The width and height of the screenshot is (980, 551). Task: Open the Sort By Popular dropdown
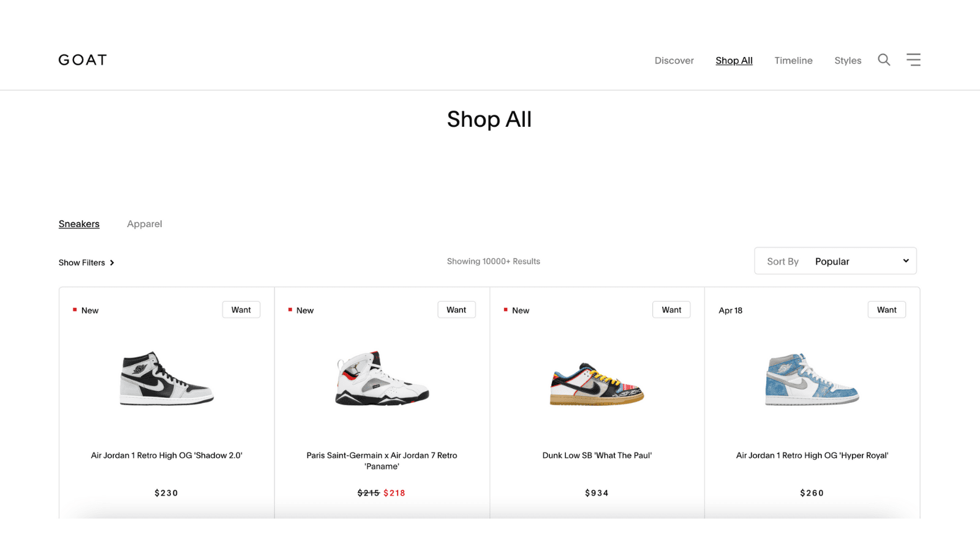pyautogui.click(x=835, y=261)
